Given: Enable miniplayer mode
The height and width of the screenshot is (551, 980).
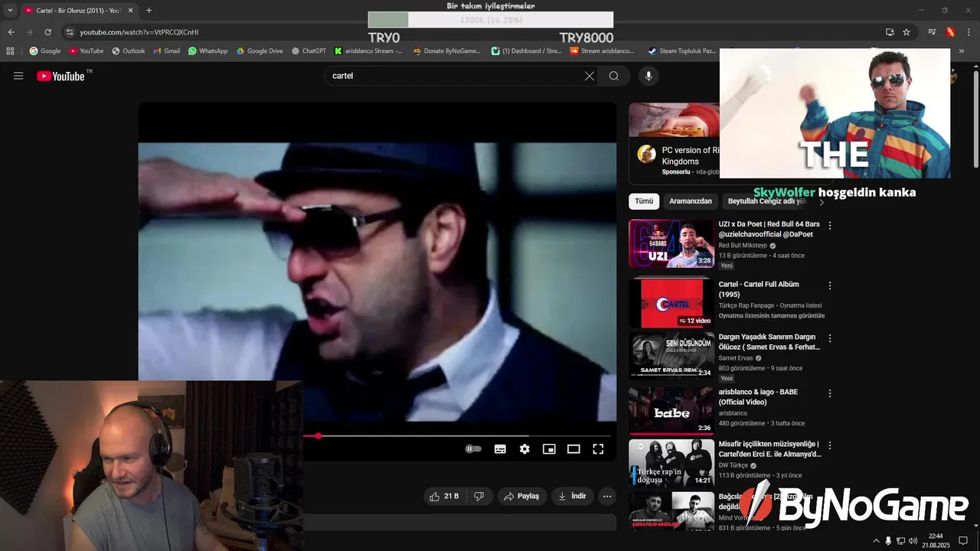Looking at the screenshot, I should pyautogui.click(x=549, y=449).
